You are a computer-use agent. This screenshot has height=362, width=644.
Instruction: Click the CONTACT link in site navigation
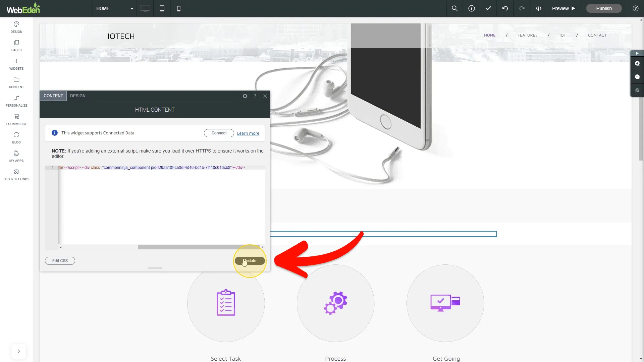[x=597, y=35]
